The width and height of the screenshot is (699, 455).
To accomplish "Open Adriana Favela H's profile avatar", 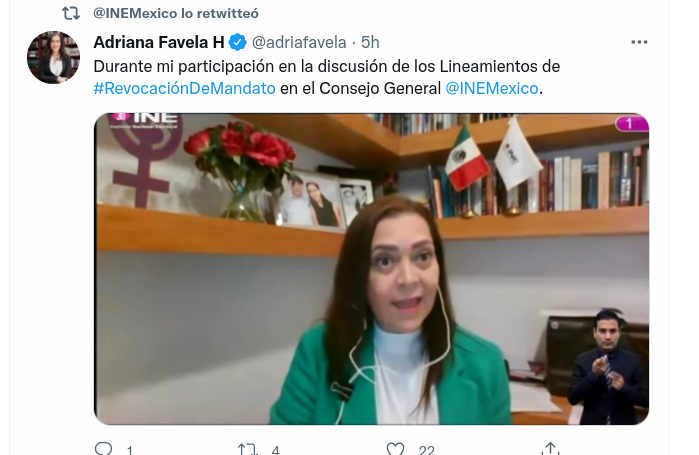I will tap(53, 57).
